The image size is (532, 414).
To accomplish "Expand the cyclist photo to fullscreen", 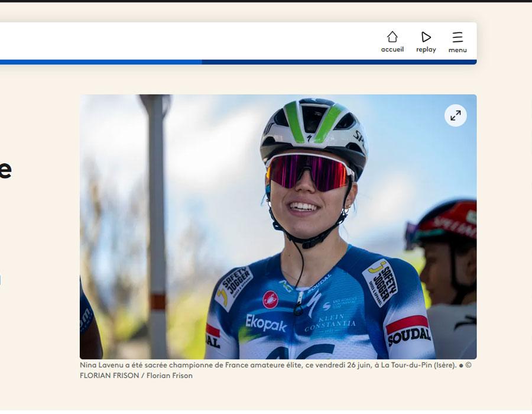I will click(x=455, y=116).
